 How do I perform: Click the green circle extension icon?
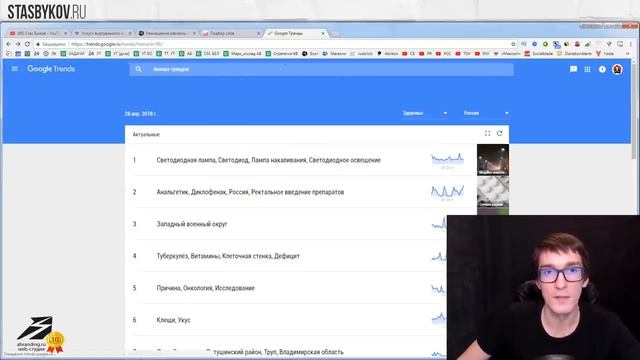[x=545, y=44]
